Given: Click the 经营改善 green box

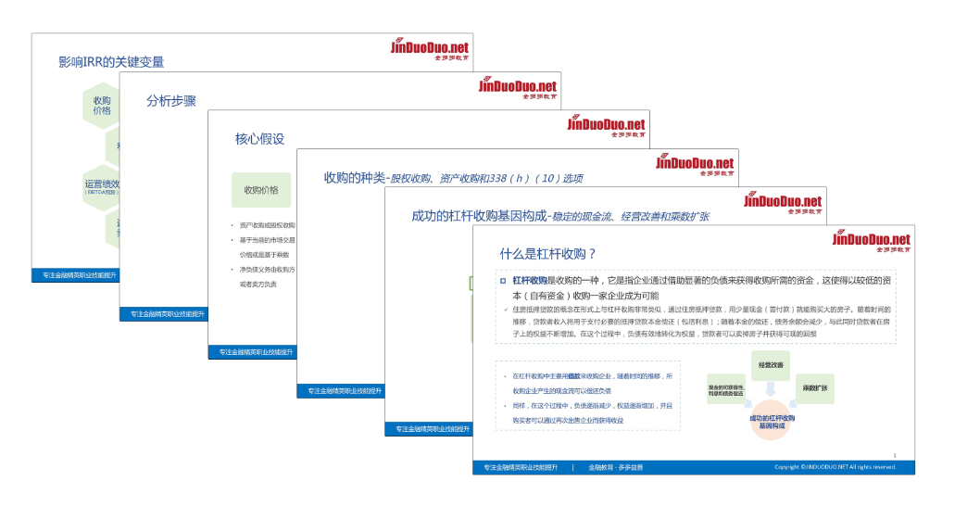Looking at the screenshot, I should [x=771, y=365].
